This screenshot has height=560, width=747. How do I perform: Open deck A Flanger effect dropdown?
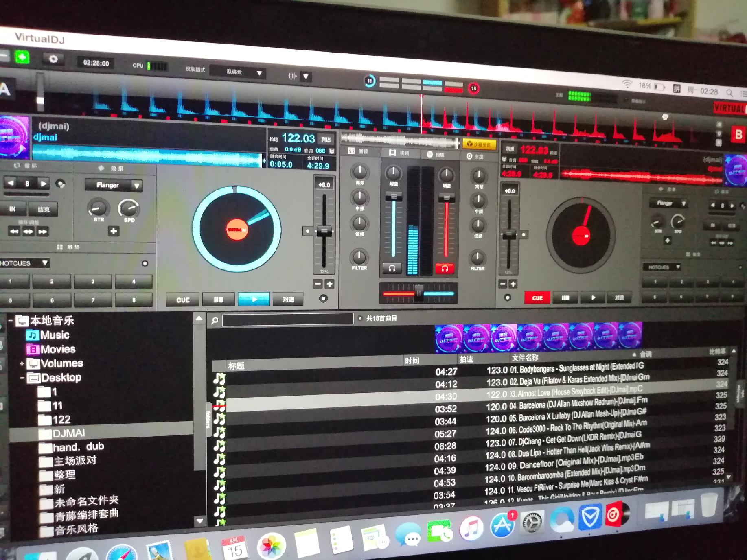[x=114, y=185]
